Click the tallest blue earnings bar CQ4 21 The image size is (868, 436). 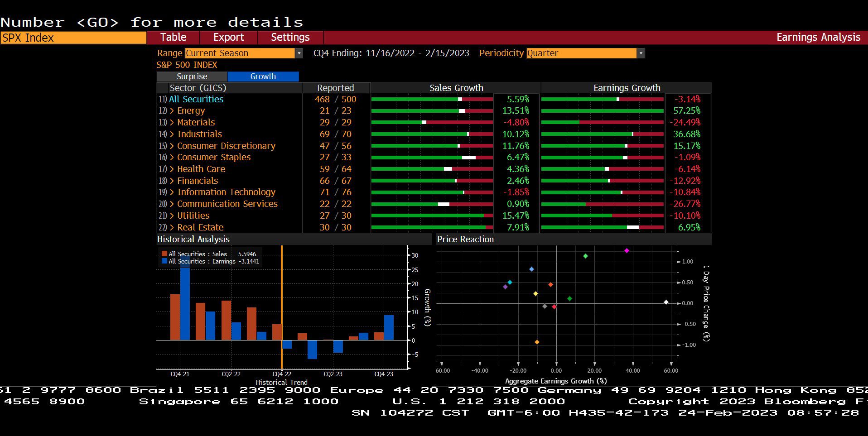pyautogui.click(x=185, y=297)
